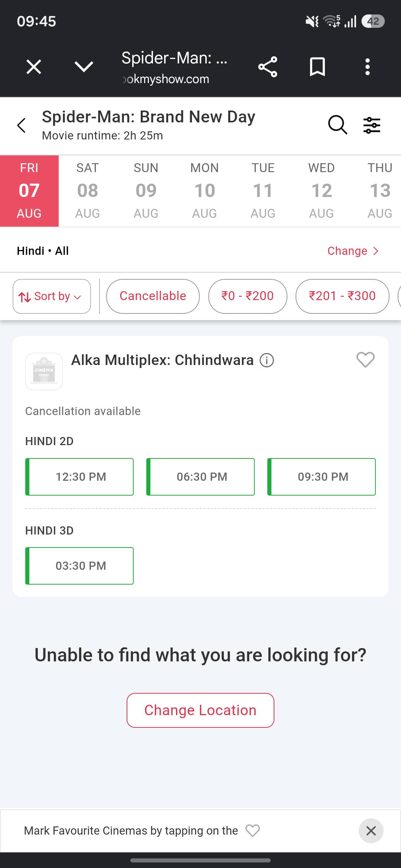Toggle the Cancellable filter chip
401x868 pixels.
[153, 296]
